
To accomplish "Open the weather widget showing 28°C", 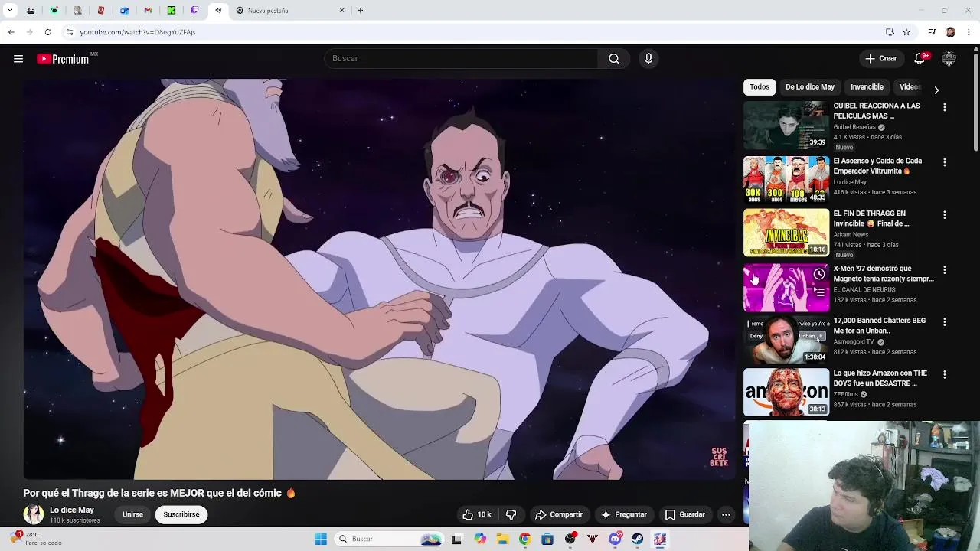I will pos(35,539).
